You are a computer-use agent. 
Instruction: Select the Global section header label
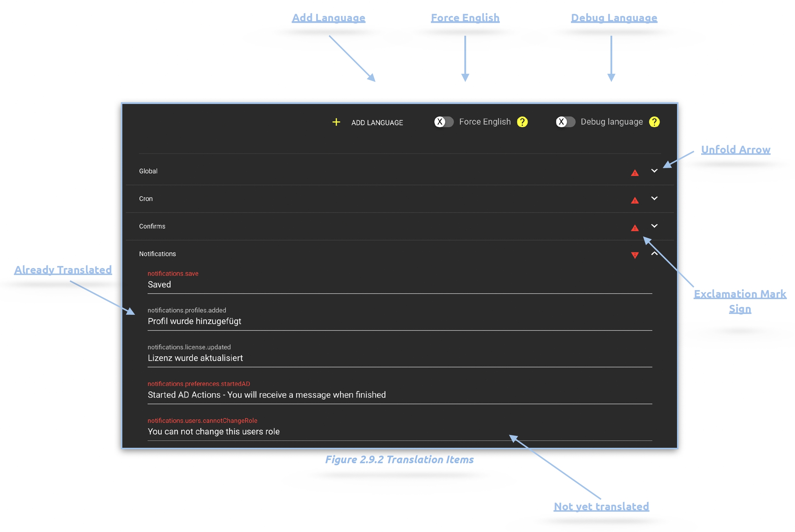(148, 171)
